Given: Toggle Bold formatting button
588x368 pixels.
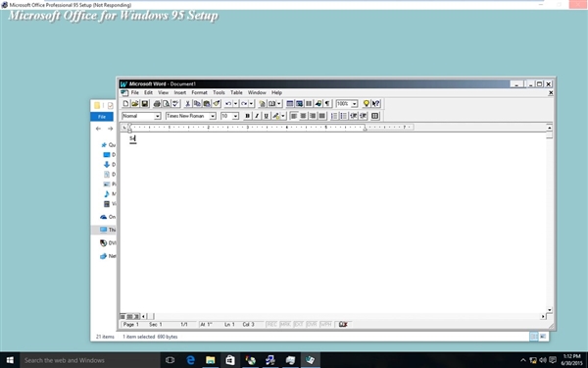Looking at the screenshot, I should (x=247, y=116).
